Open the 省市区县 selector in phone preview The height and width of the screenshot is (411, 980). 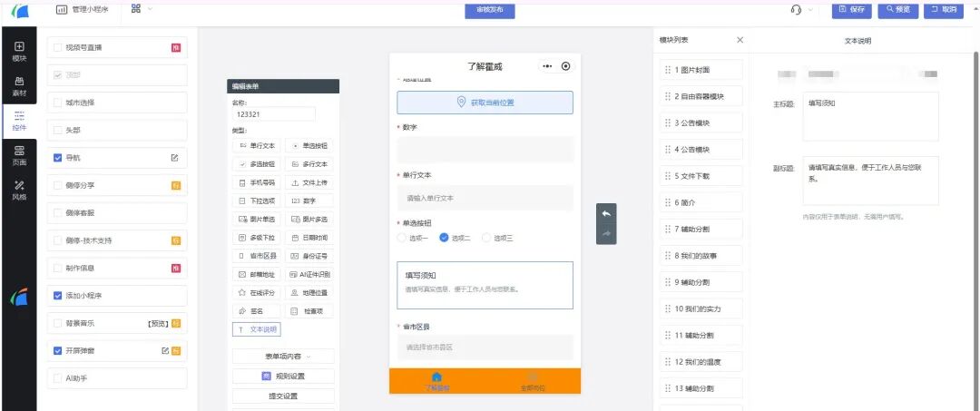pos(485,347)
